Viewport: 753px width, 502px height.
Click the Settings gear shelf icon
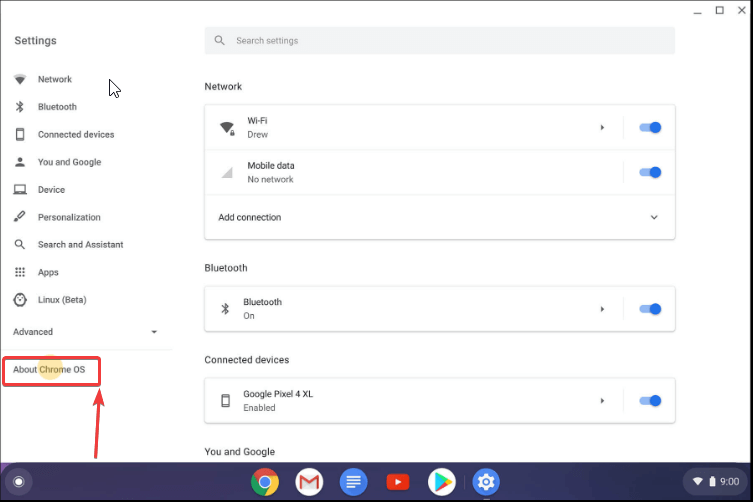(x=486, y=481)
